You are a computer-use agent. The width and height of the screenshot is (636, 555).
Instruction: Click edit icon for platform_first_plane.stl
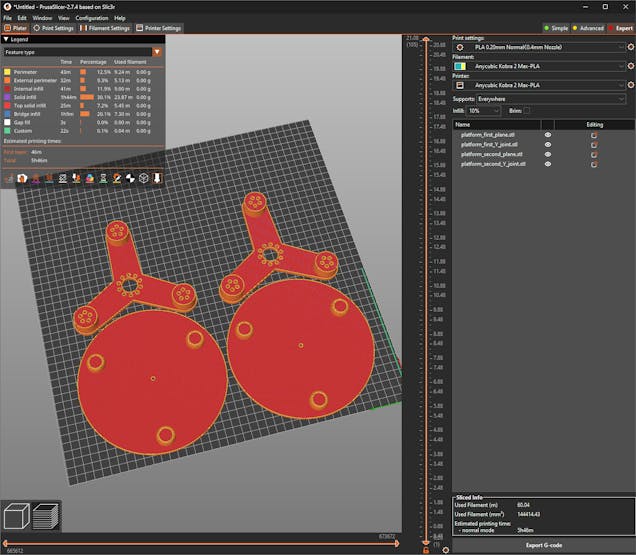click(594, 134)
